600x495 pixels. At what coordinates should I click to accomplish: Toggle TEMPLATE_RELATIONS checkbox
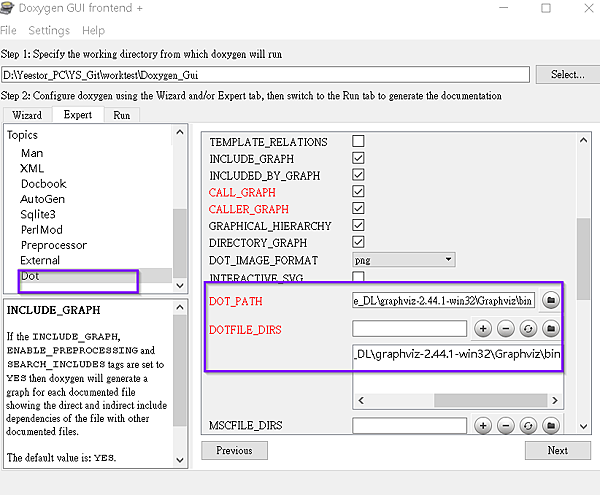tap(358, 141)
